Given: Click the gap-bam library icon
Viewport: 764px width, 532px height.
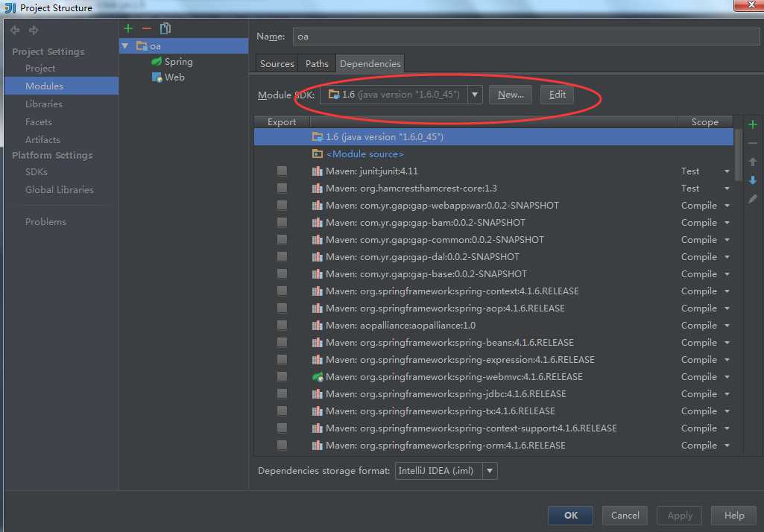Looking at the screenshot, I should click(x=318, y=223).
